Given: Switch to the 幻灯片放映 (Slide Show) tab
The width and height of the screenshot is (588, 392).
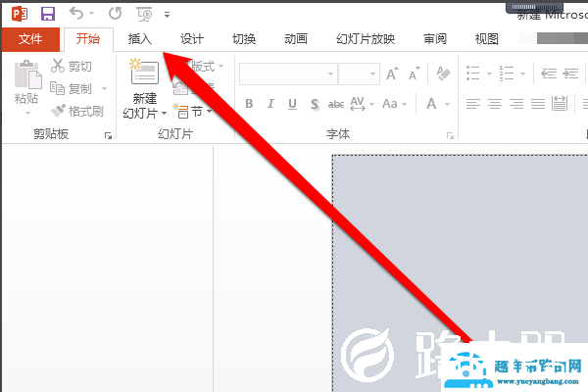Looking at the screenshot, I should [366, 39].
